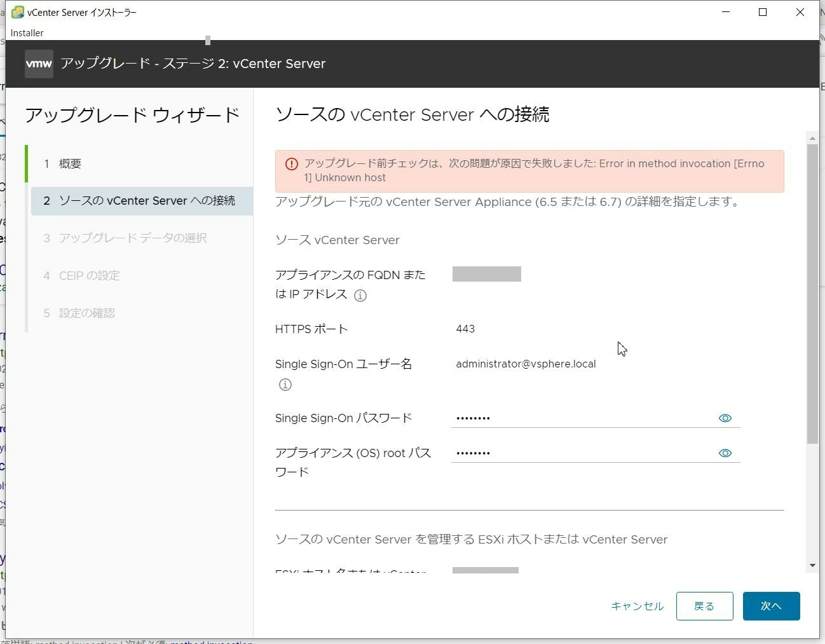Screen dimensions: 825x644
Task: Minimize the installer window
Action: 726,12
